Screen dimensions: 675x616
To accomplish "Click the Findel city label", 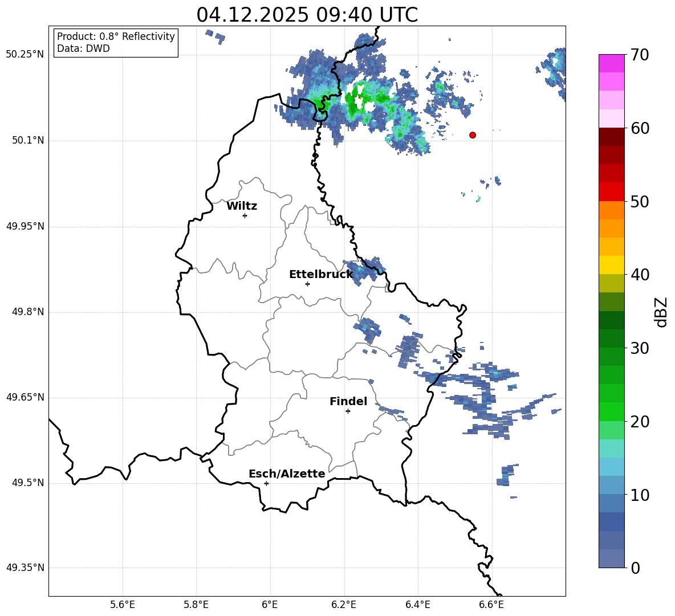I will click(x=348, y=401).
